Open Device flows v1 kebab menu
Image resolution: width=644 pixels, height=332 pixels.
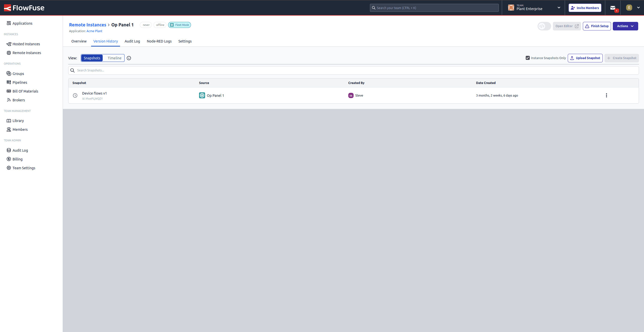tap(606, 95)
